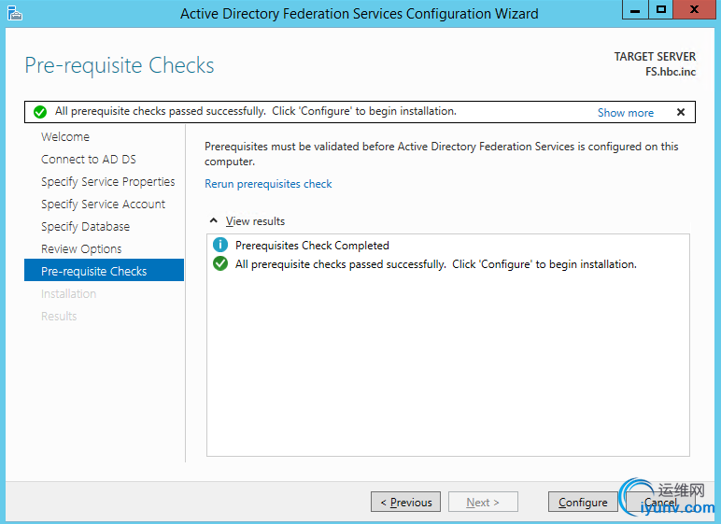Click the green checkmark in notification banner

coord(40,112)
